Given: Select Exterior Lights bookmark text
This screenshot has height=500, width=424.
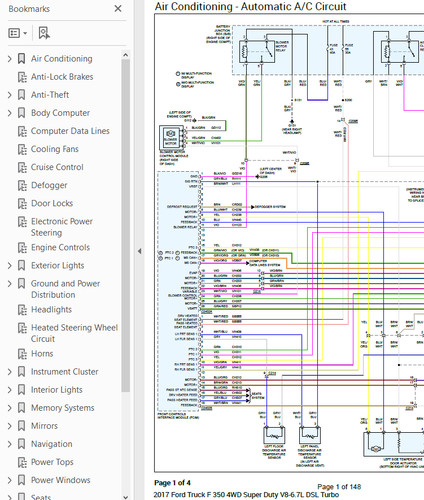Looking at the screenshot, I should pyautogui.click(x=58, y=265).
